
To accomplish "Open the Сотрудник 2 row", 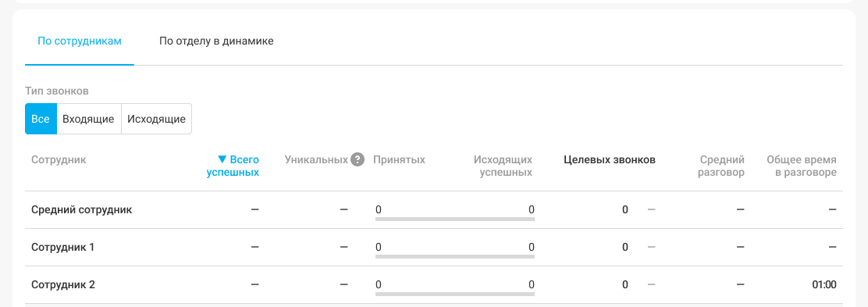I will tap(434, 285).
